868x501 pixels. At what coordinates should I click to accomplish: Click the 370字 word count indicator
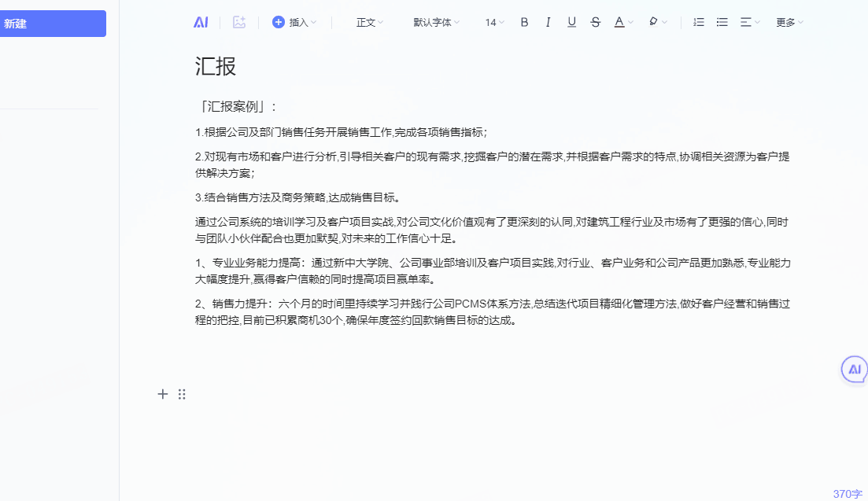coord(848,494)
